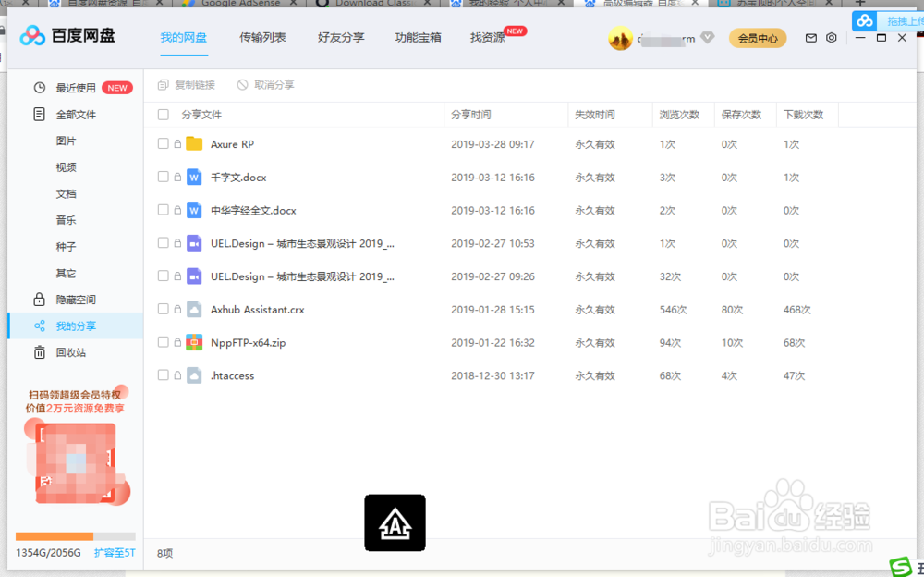Check the box for UEL.Design shared at 10:53

(164, 242)
